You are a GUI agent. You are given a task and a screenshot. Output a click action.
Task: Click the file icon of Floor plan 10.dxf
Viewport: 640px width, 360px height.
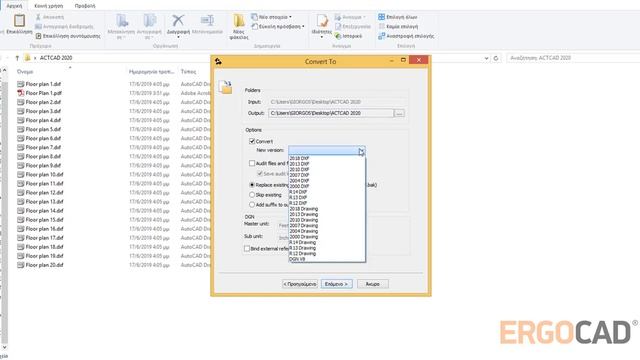(21, 174)
